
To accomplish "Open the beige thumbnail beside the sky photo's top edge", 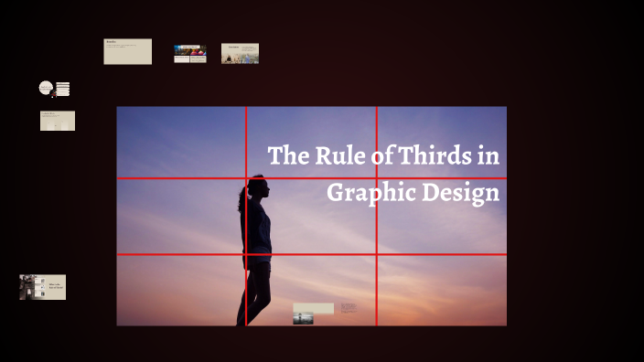I will [x=58, y=121].
